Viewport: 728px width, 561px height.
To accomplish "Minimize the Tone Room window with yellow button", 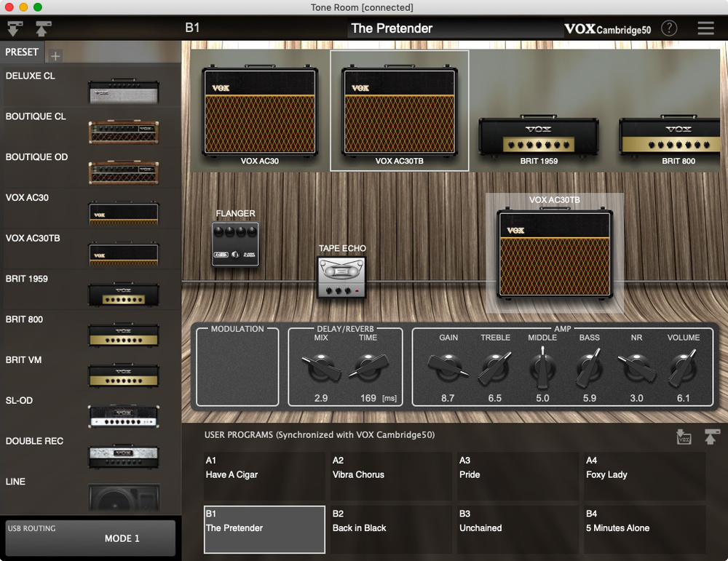I will (x=24, y=7).
